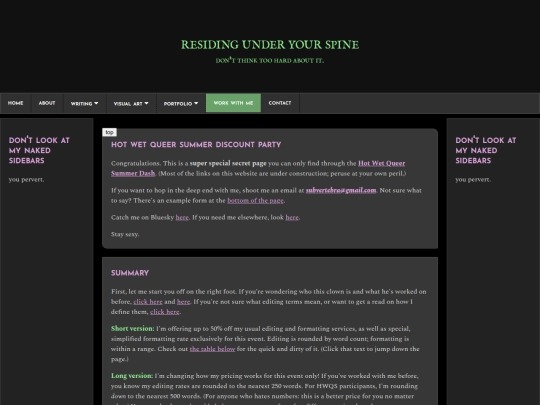The width and height of the screenshot is (540, 405).
Task: Open the Contact page
Action: coord(280,103)
